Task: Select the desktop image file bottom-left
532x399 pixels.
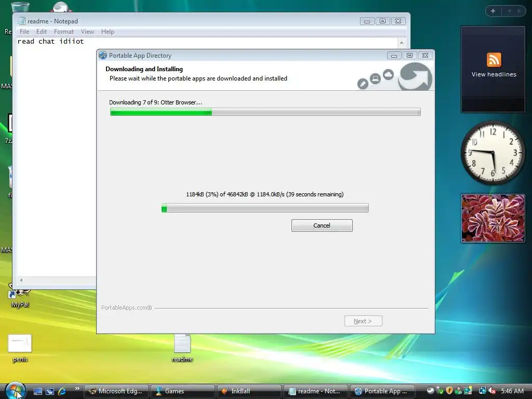Action: click(20, 348)
